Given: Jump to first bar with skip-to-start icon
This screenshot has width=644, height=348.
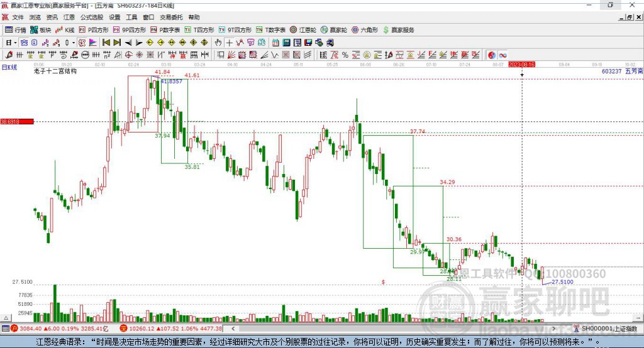Looking at the screenshot, I should tap(106, 43).
